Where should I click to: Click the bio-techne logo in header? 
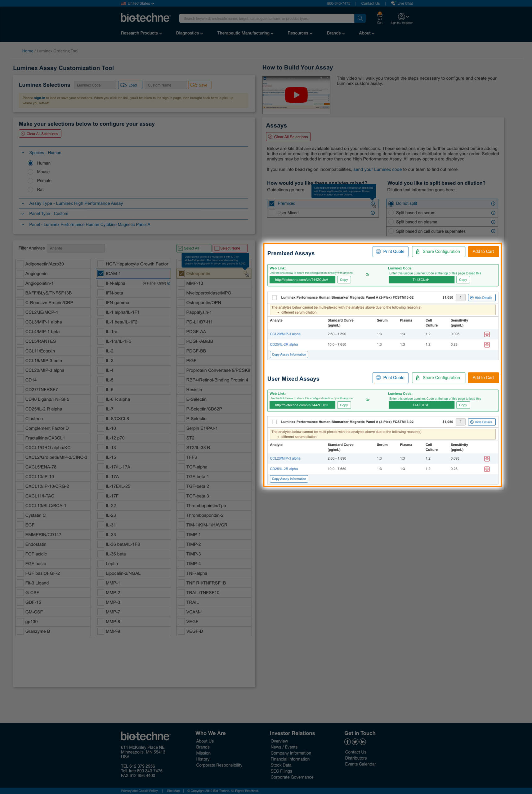[145, 18]
